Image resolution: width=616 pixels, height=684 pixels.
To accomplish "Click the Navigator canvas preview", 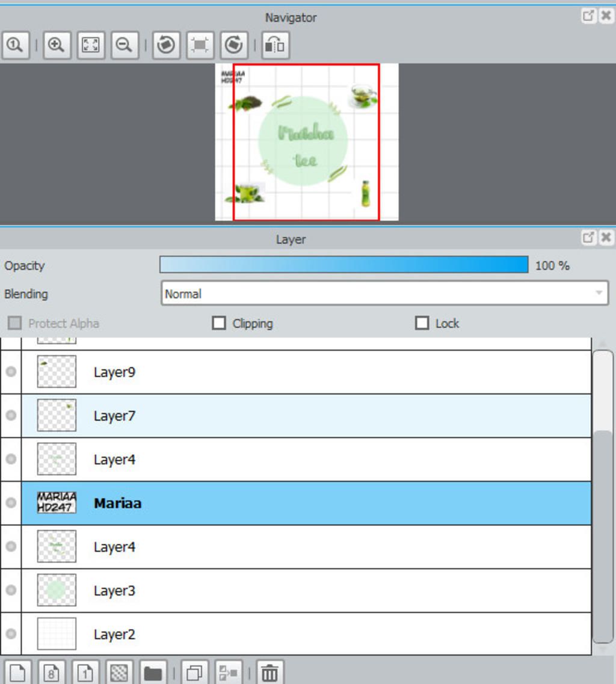I will pyautogui.click(x=307, y=142).
